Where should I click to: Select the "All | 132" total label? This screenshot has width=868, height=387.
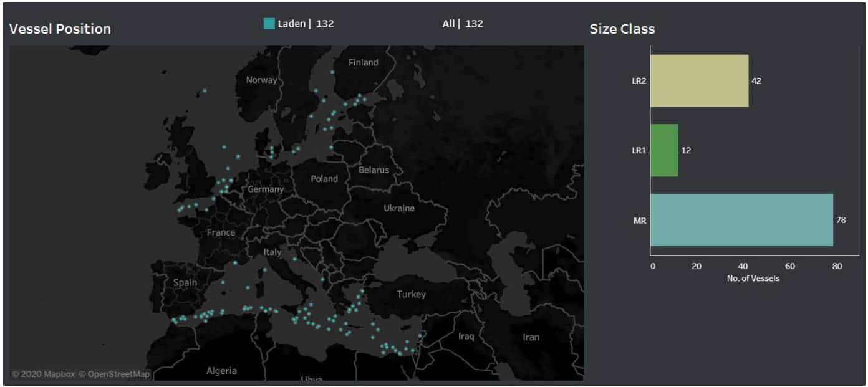[x=463, y=24]
